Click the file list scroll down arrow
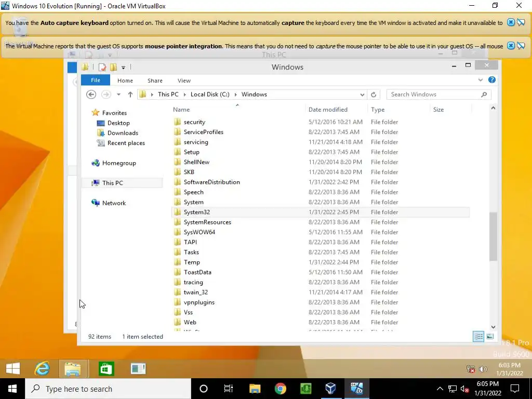Viewport: 532px width, 399px height. [494, 327]
